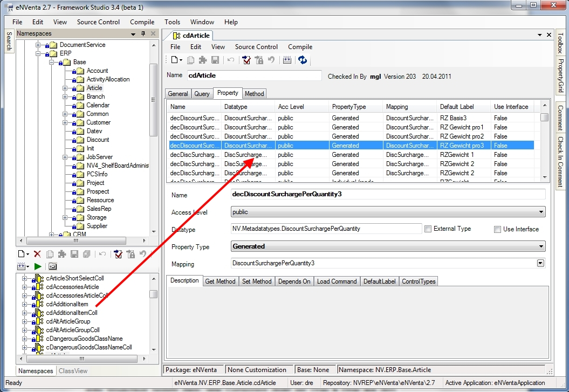Expand the Article folder node
The width and height of the screenshot is (569, 392).
coord(65,88)
